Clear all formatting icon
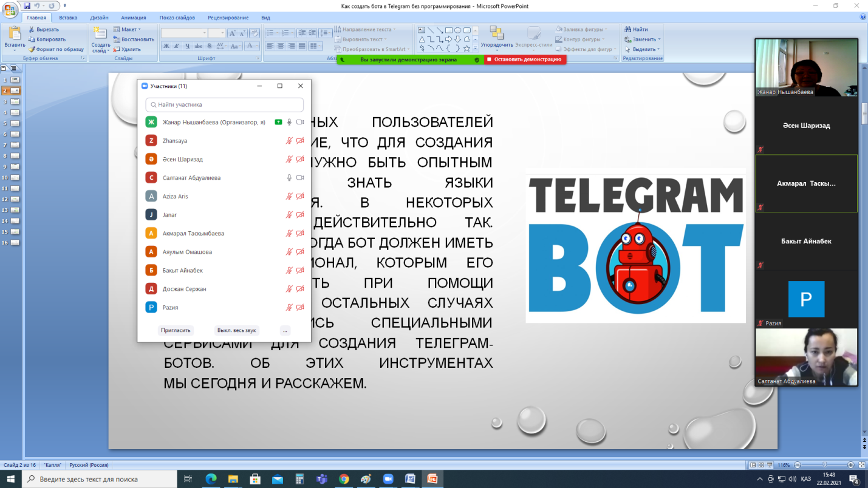868x488 pixels. coord(255,33)
